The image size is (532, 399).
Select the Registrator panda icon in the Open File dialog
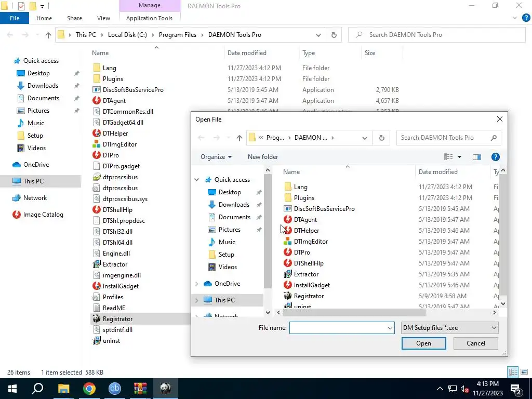pos(288,296)
